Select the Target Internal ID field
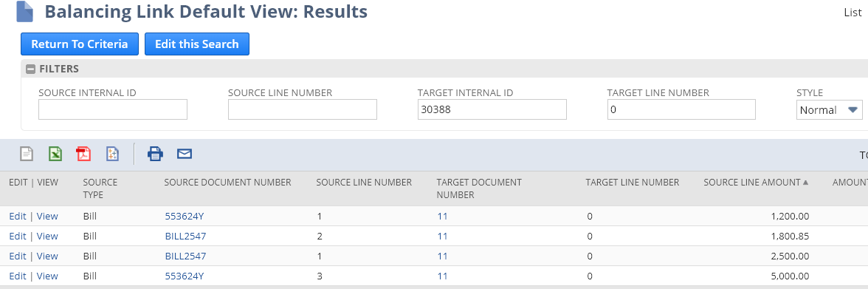The width and height of the screenshot is (868, 289). [x=492, y=109]
